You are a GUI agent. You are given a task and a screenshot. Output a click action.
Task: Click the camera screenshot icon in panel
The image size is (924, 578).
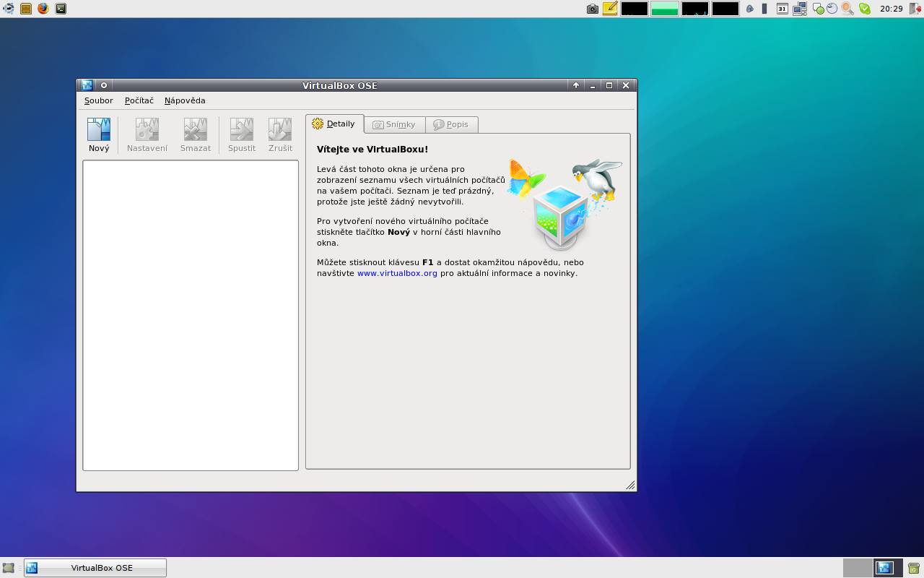pos(593,9)
